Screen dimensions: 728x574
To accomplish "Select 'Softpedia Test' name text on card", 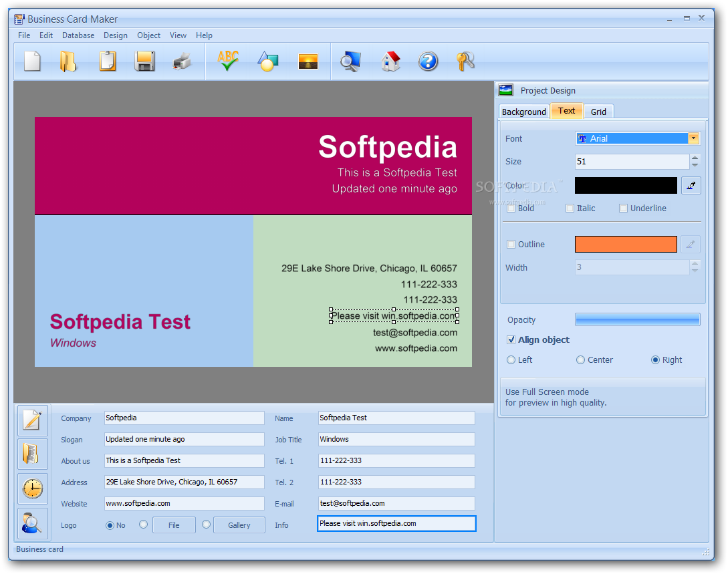I will click(120, 321).
